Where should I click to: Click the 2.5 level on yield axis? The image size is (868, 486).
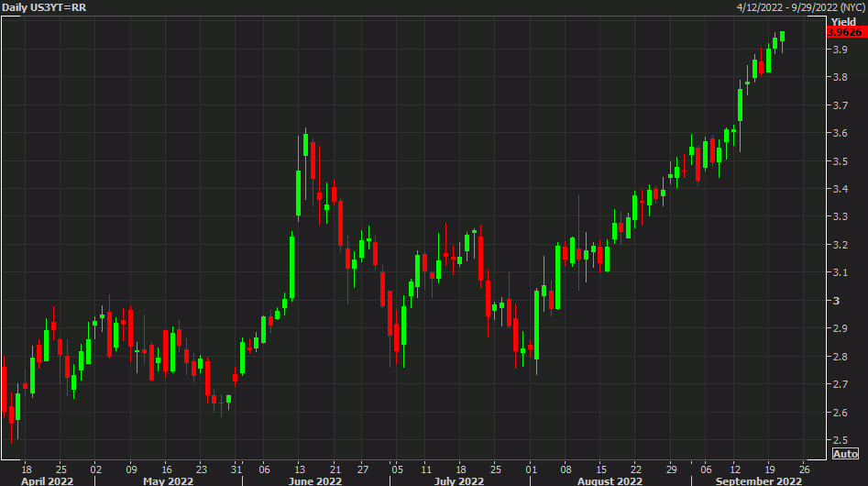coord(837,440)
